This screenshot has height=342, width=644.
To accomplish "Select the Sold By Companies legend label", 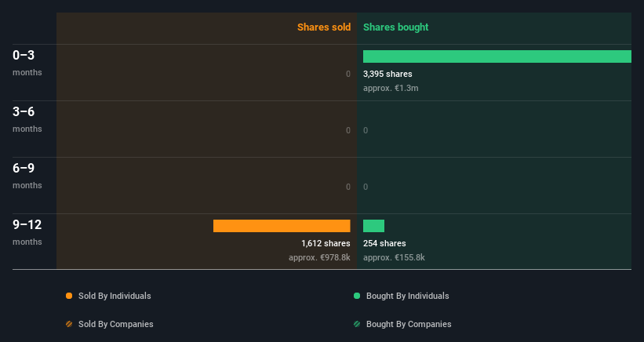I will 116,324.
